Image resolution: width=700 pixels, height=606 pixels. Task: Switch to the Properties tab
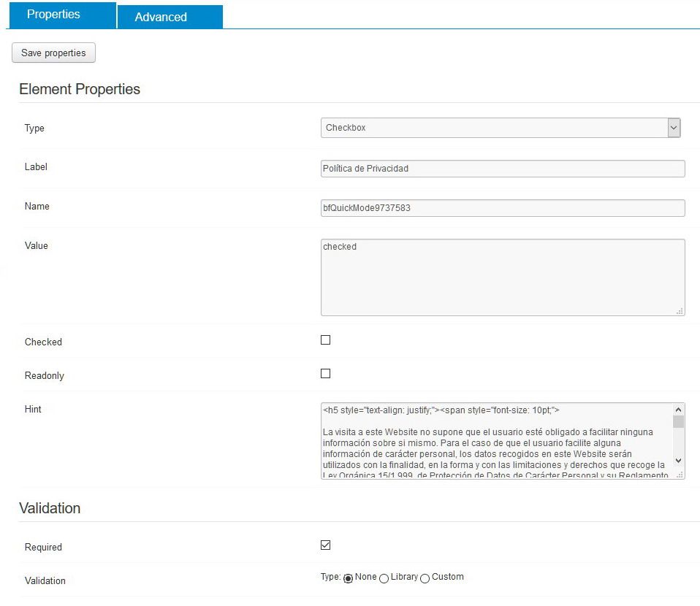[x=63, y=15]
